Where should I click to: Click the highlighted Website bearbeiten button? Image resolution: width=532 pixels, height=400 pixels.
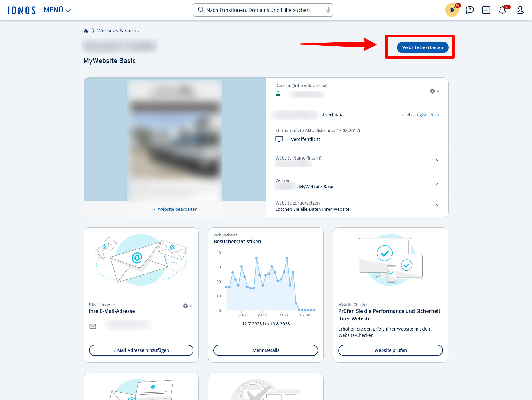coord(422,47)
